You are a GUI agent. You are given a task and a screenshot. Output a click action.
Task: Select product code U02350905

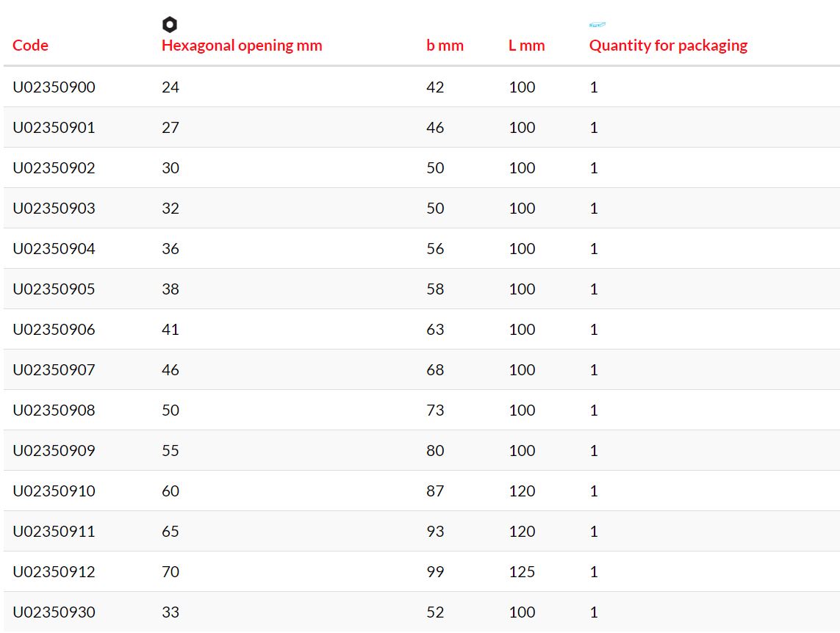[54, 289]
